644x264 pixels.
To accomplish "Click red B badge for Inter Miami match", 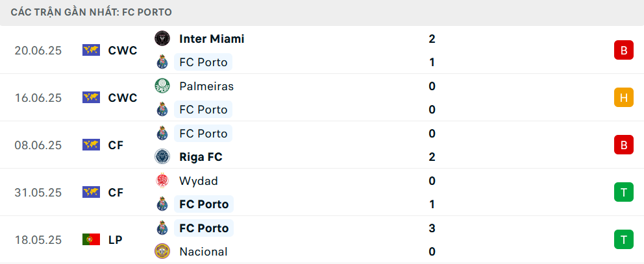I will click(623, 51).
